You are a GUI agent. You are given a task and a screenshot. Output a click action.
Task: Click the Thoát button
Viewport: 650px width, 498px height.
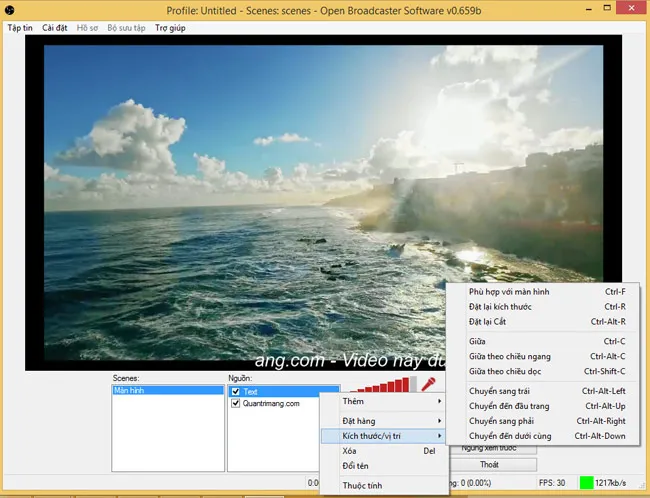coord(489,465)
